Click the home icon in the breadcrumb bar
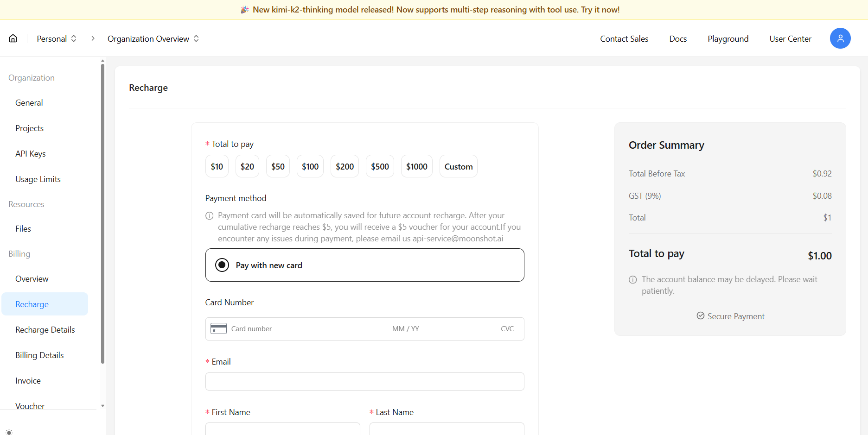868x435 pixels. (x=13, y=38)
